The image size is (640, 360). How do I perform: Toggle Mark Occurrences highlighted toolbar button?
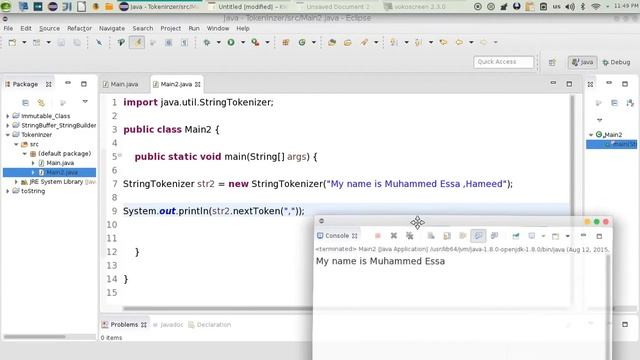[137, 42]
